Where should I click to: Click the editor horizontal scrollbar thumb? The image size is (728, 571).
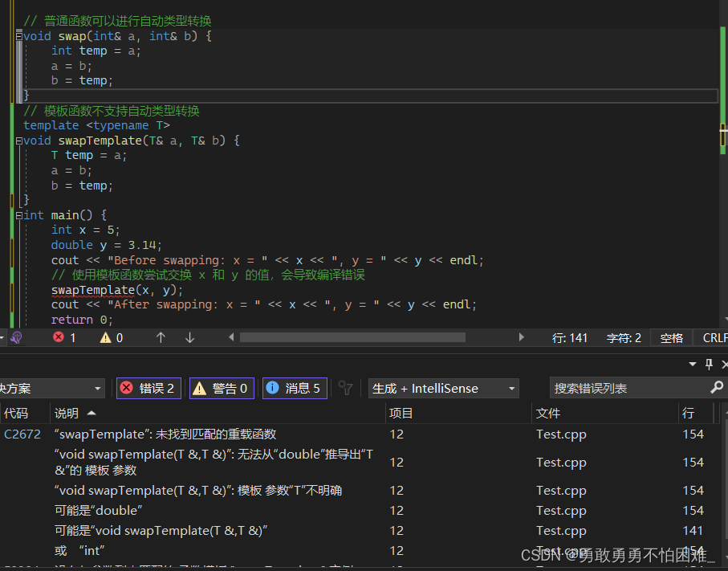point(352,337)
